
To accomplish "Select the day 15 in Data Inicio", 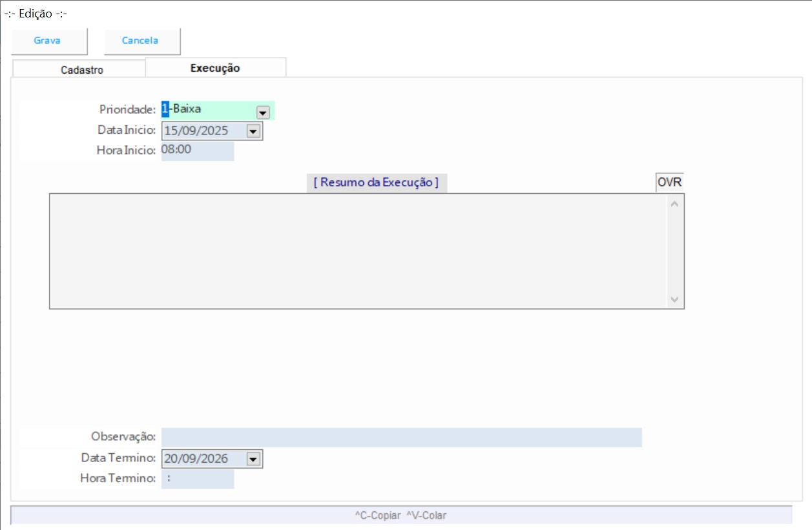I will [x=171, y=131].
